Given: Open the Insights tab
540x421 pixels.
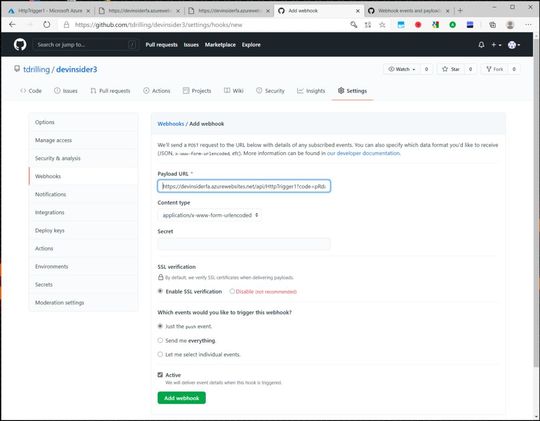Looking at the screenshot, I should (311, 91).
